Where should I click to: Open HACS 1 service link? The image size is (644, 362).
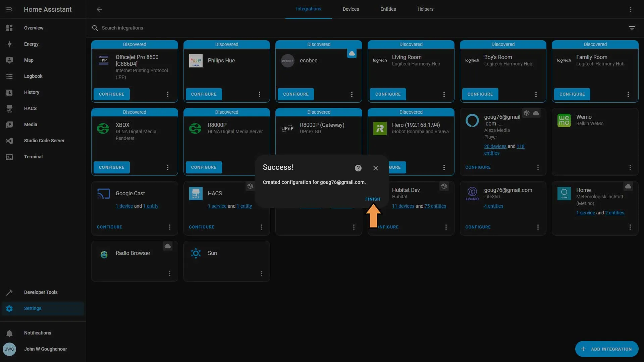(217, 206)
